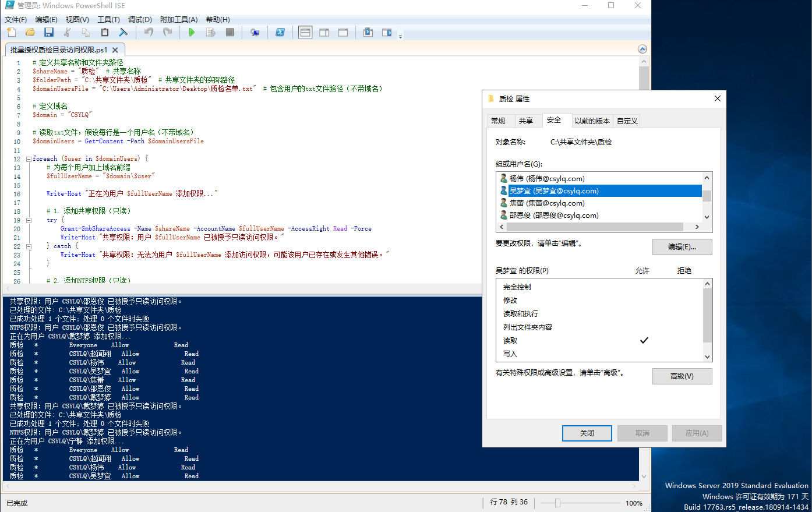The width and height of the screenshot is (812, 512).
Task: Open the 文件(F) menu
Action: (16, 20)
